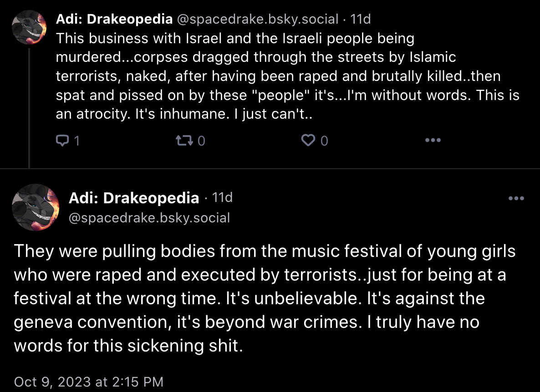Click the Oct 9, 2023 date line
The image size is (540, 392).
pos(88,382)
